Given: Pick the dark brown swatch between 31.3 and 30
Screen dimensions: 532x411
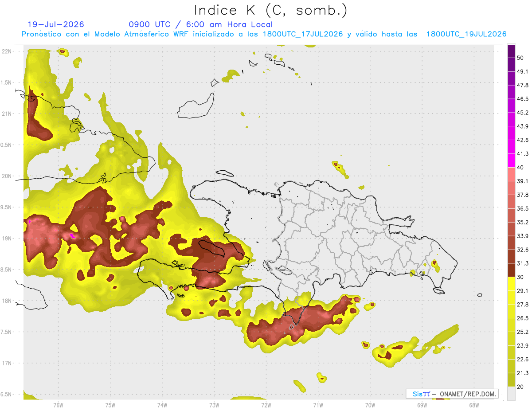Looking at the screenshot, I should (x=511, y=270).
